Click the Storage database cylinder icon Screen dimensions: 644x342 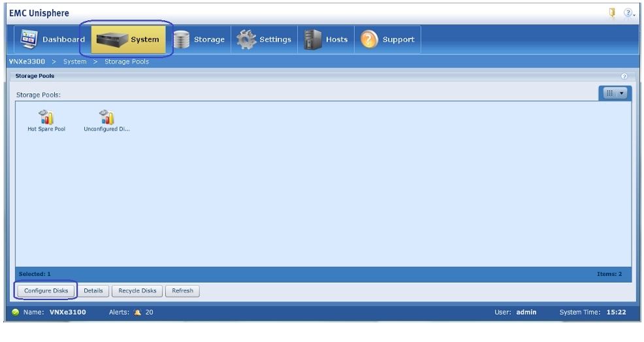coord(181,40)
